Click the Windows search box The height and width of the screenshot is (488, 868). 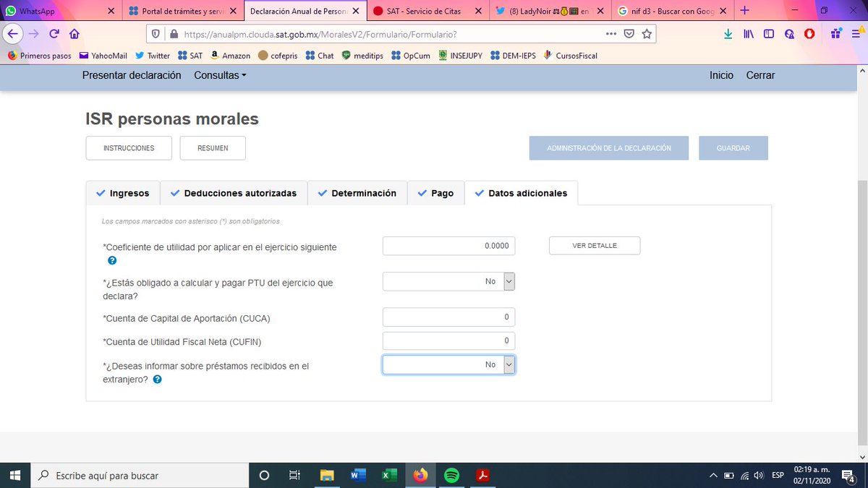140,475
